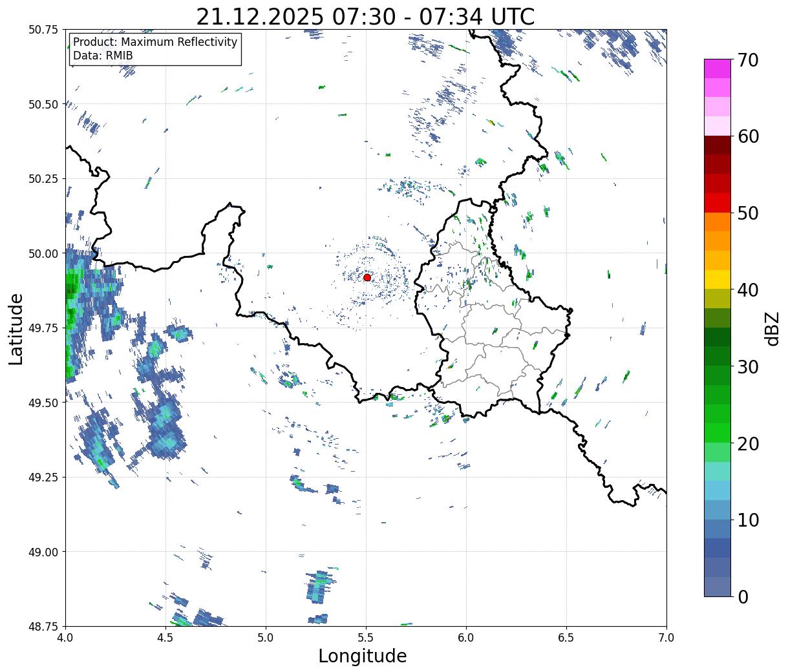Pick the bright red colorbar swatch just above 50
Screen dimensions: 788x672
pos(718,202)
